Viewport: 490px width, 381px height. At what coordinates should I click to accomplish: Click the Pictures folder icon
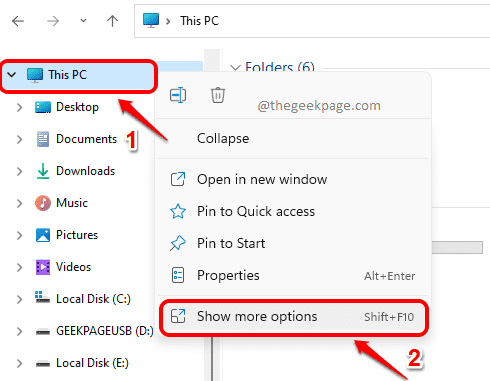click(x=43, y=235)
